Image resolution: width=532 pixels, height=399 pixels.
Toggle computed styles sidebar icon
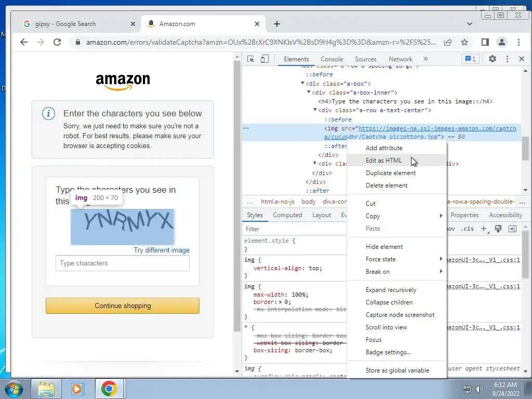(x=512, y=229)
